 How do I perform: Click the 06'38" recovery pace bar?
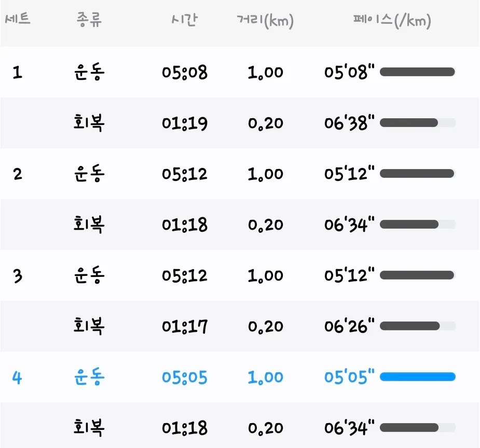click(x=418, y=123)
